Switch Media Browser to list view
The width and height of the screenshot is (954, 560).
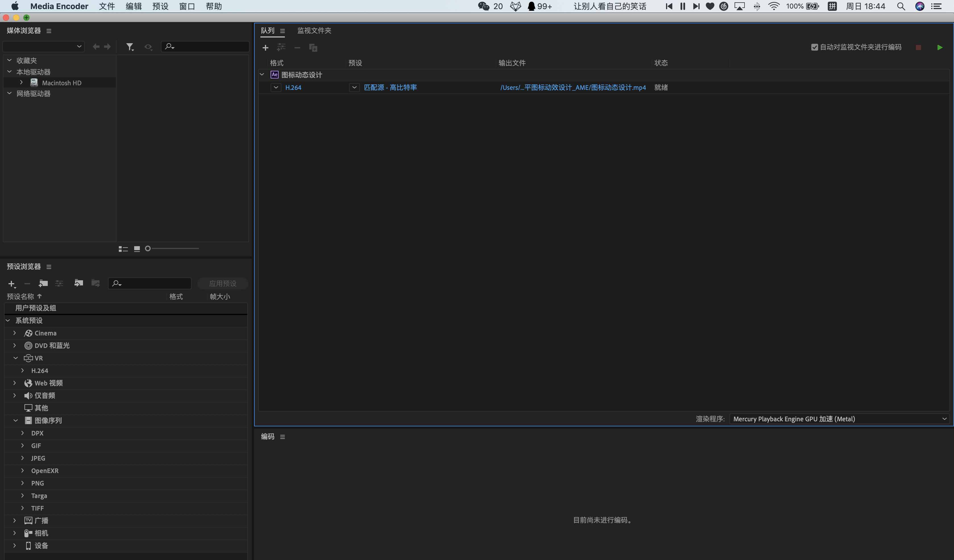123,249
